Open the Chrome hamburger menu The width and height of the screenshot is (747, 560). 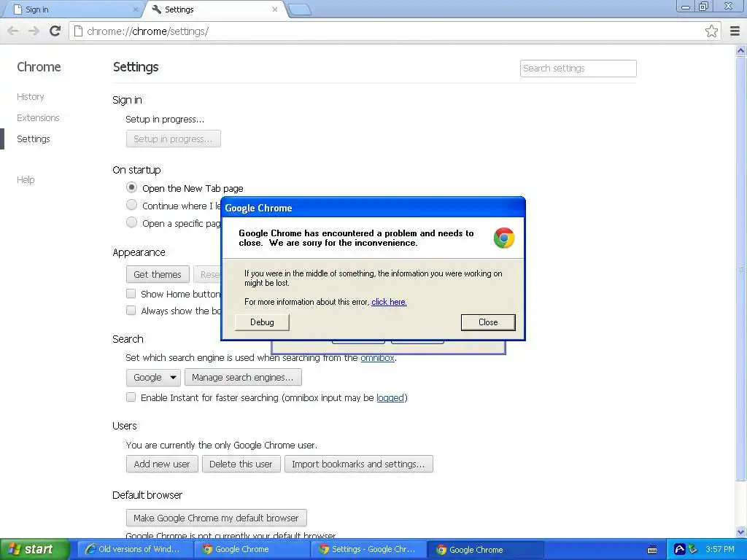735,31
